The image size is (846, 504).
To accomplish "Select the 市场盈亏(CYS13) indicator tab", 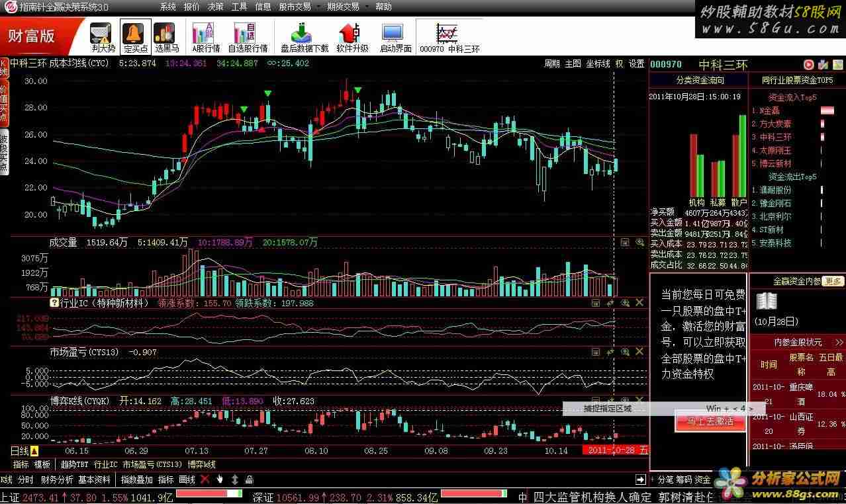I will click(152, 464).
